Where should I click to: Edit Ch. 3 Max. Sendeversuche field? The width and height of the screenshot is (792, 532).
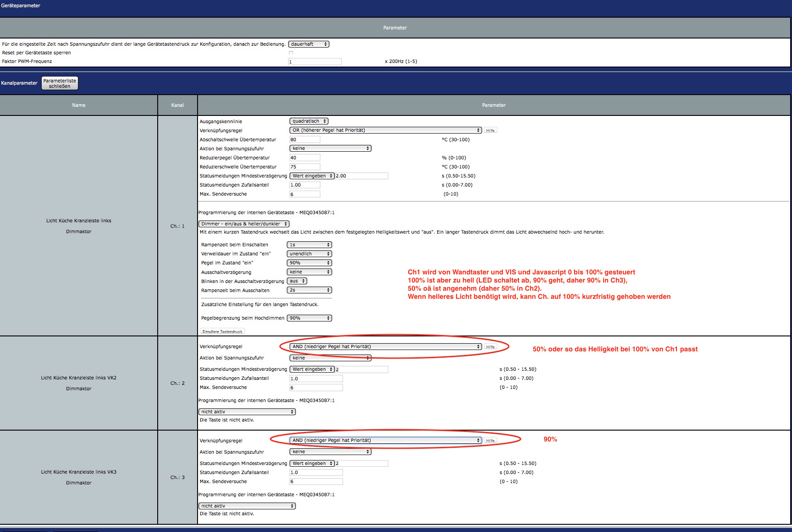point(316,482)
